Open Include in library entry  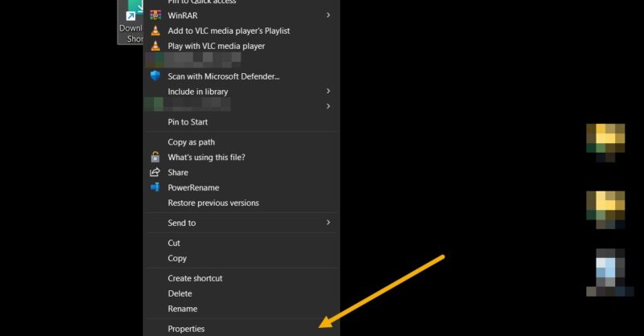click(x=242, y=92)
